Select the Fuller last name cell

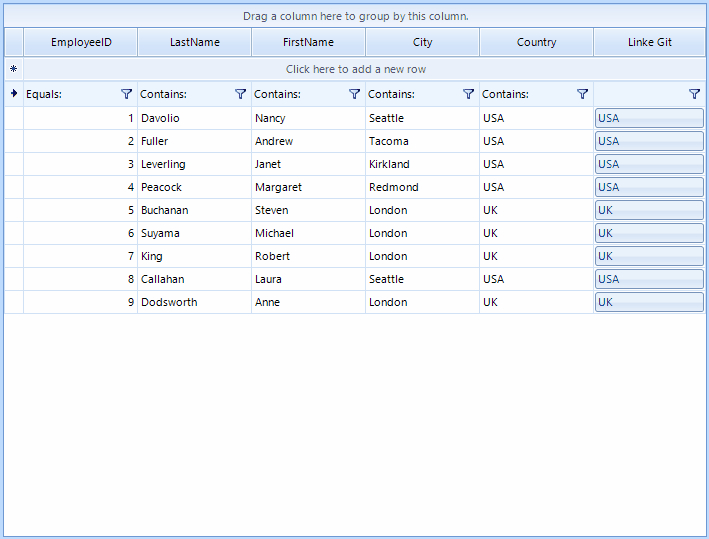coord(195,141)
